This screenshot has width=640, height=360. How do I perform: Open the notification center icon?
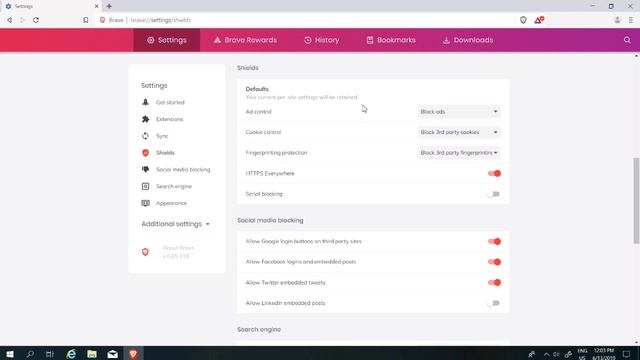pos(627,353)
